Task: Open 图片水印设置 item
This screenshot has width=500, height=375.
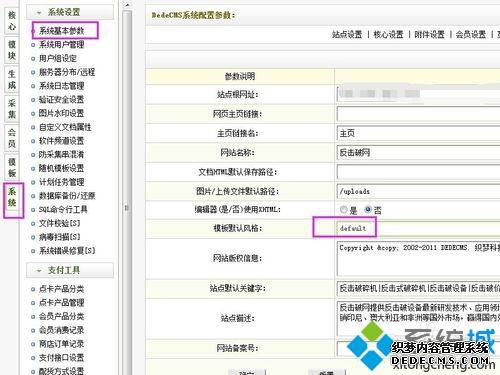Action: [62, 113]
